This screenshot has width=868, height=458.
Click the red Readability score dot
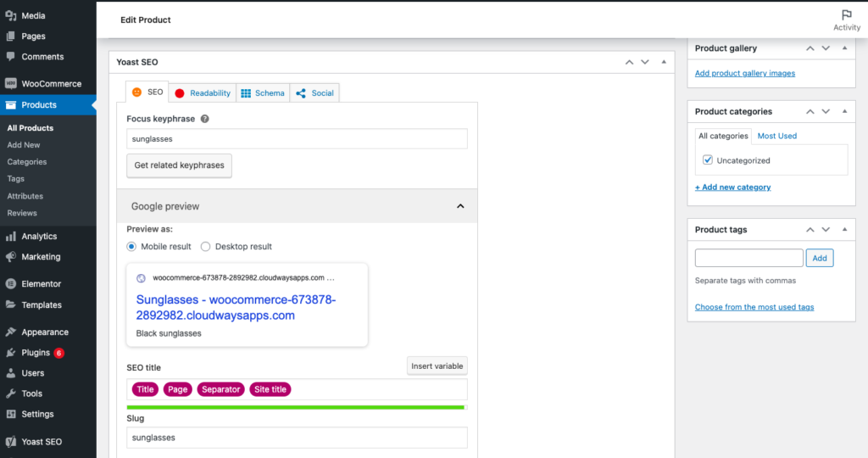[x=180, y=93]
